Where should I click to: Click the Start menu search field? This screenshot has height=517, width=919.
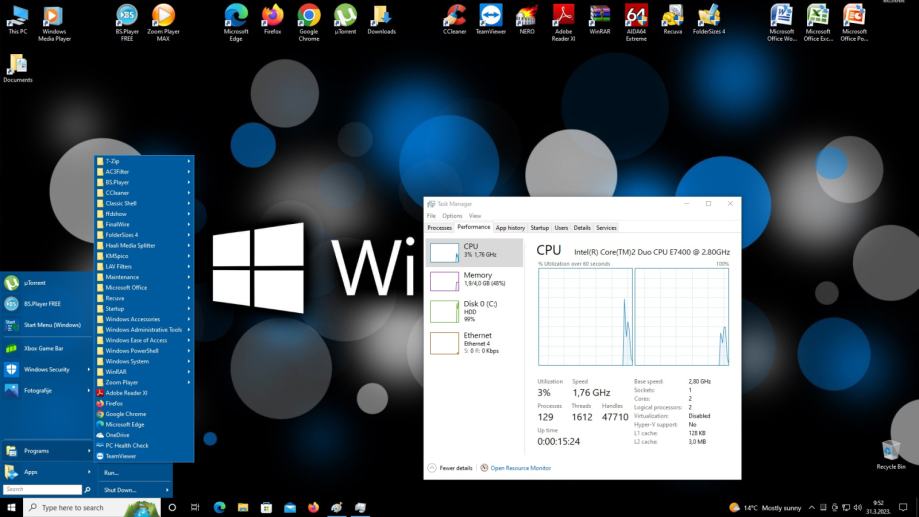(42, 490)
